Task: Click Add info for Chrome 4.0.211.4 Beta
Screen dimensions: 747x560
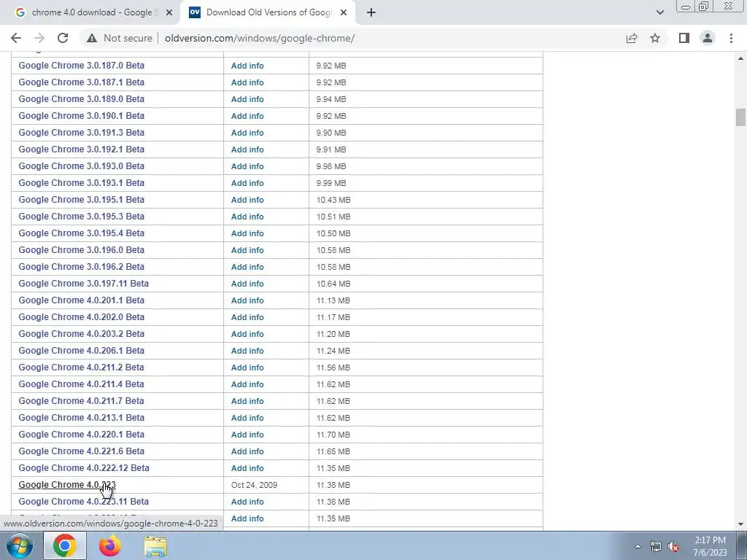Action: point(247,384)
